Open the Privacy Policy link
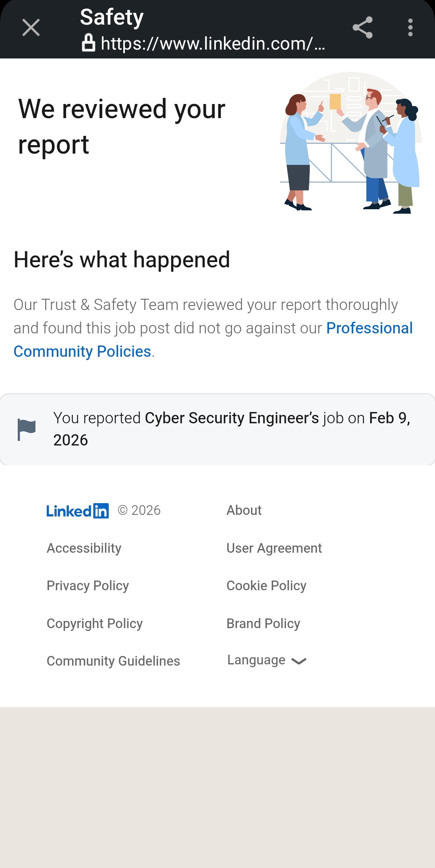 tap(88, 586)
